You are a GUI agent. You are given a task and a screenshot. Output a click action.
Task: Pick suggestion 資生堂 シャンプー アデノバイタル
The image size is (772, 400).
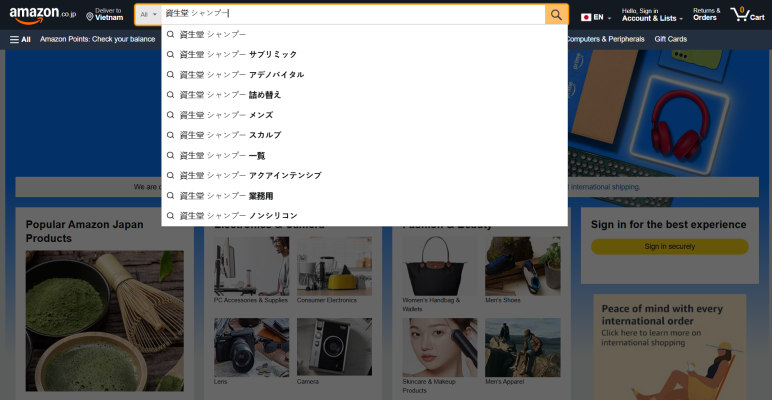[241, 75]
